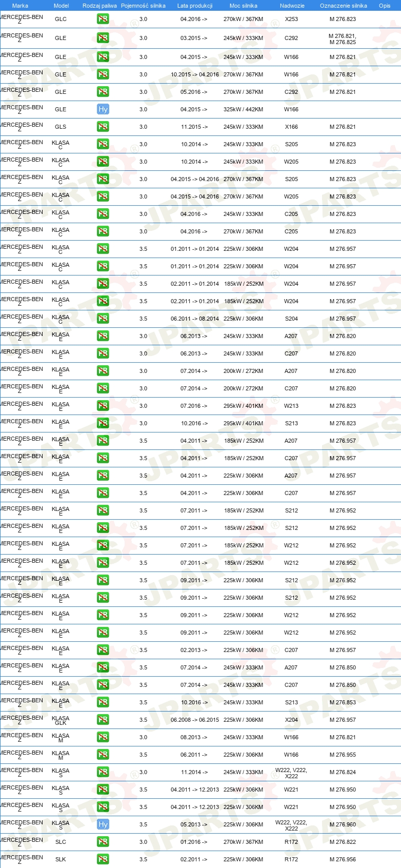Click petrol icon in C207 06.2013 row
The height and width of the screenshot is (868, 401).
103,353
